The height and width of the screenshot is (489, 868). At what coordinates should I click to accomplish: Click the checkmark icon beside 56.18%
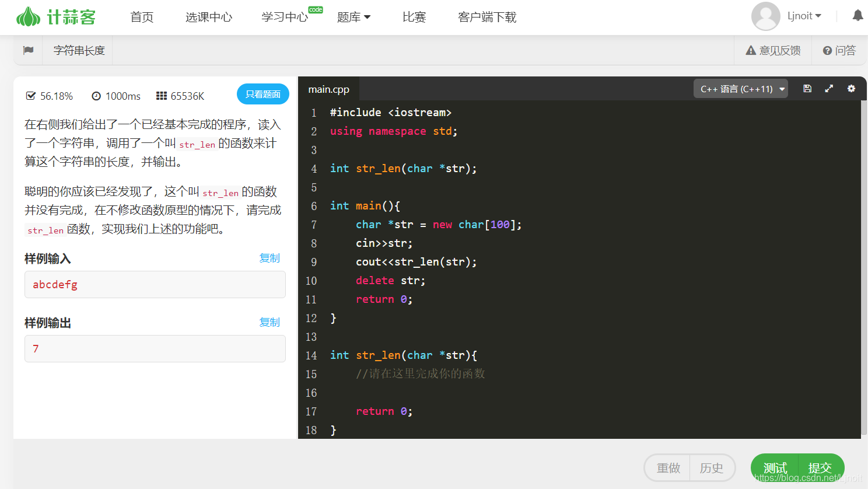click(x=31, y=95)
